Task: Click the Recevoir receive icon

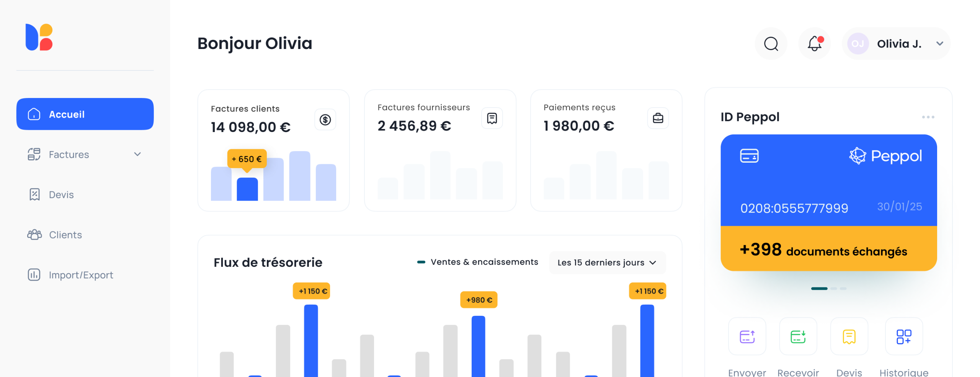Action: (798, 336)
